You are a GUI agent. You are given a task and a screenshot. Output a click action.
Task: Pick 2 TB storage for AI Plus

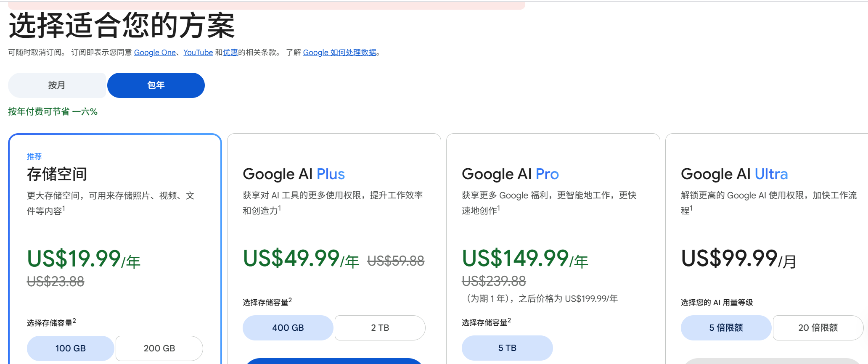coord(380,328)
